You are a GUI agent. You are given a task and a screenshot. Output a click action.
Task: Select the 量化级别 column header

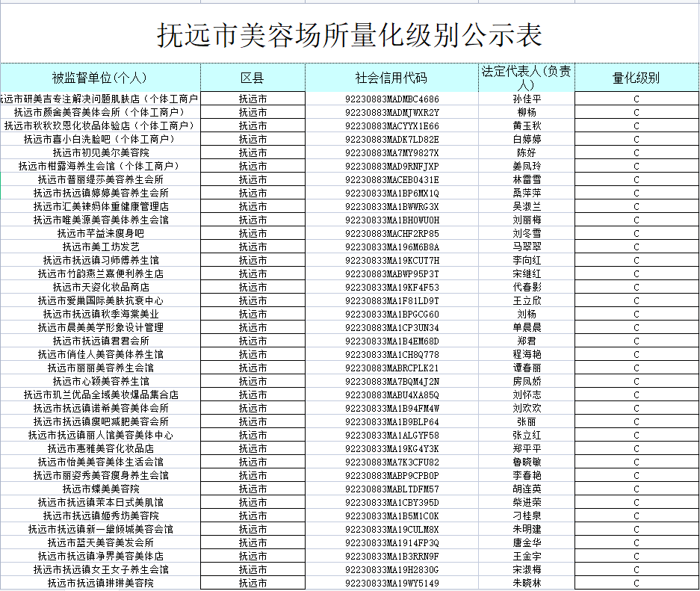636,78
